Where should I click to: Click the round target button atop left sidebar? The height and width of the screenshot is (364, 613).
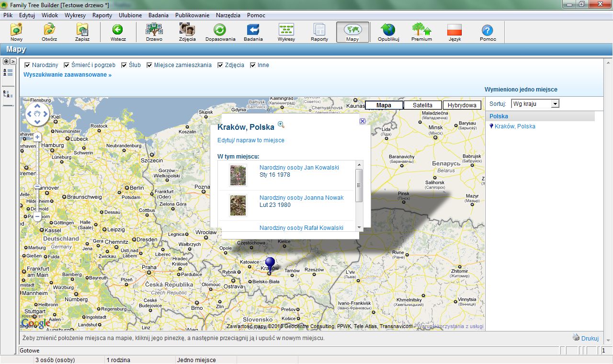6,61
